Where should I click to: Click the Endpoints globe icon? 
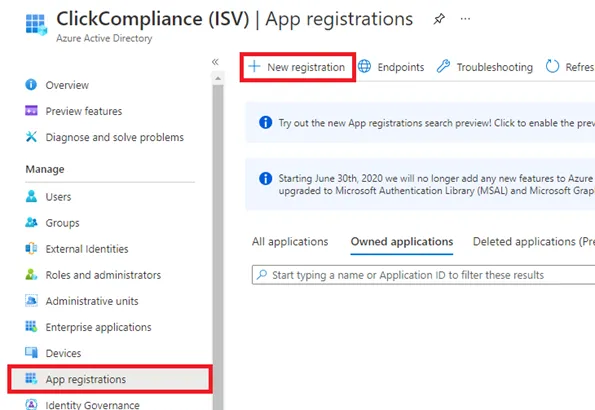[364, 66]
